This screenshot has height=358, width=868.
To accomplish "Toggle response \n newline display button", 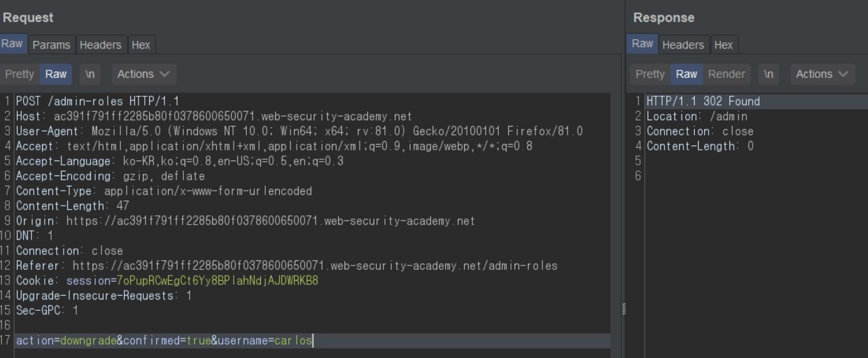I will coord(768,74).
